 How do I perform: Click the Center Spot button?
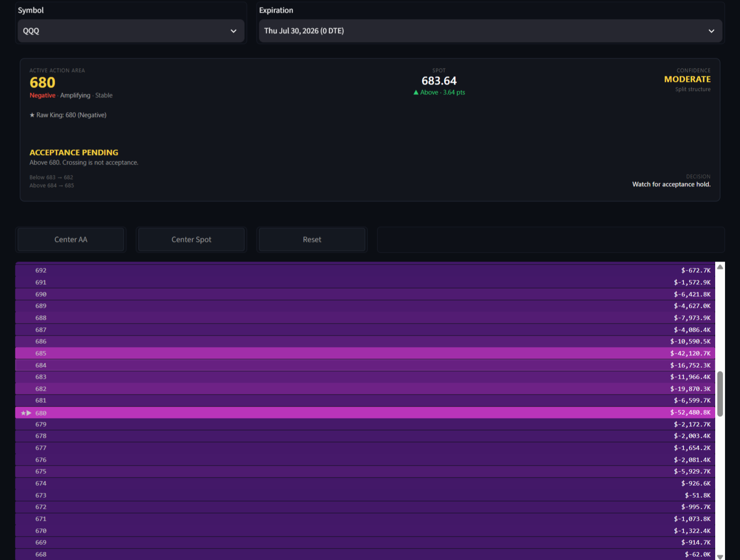tap(191, 240)
